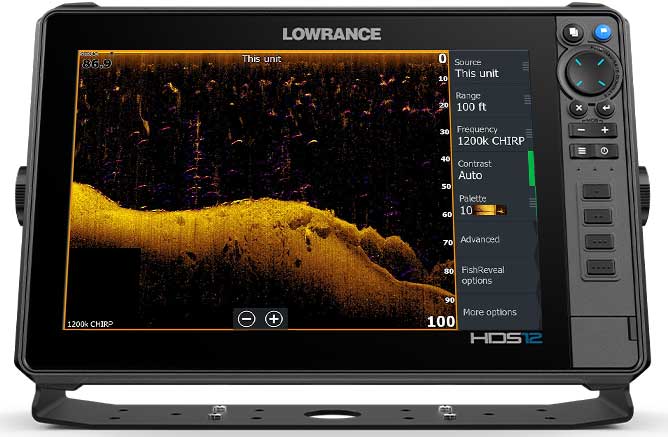Image resolution: width=668 pixels, height=437 pixels.
Task: Hit the hardware Power key
Action: [605, 151]
